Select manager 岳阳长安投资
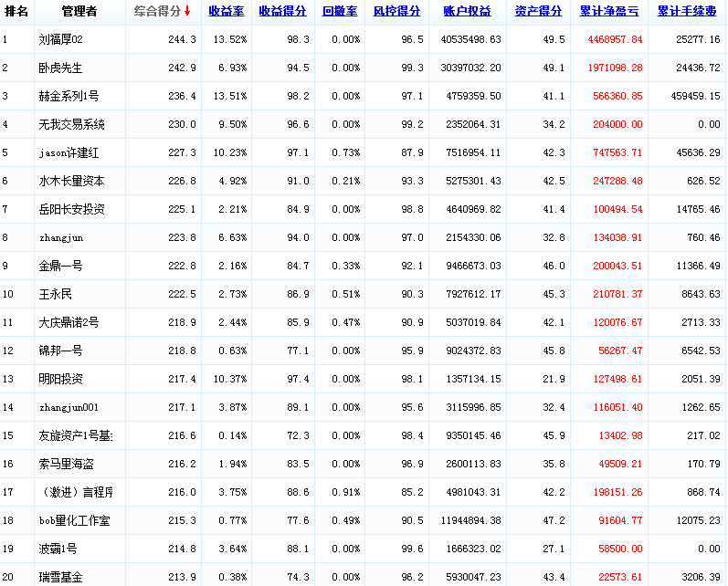This screenshot has width=728, height=586. click(x=71, y=210)
